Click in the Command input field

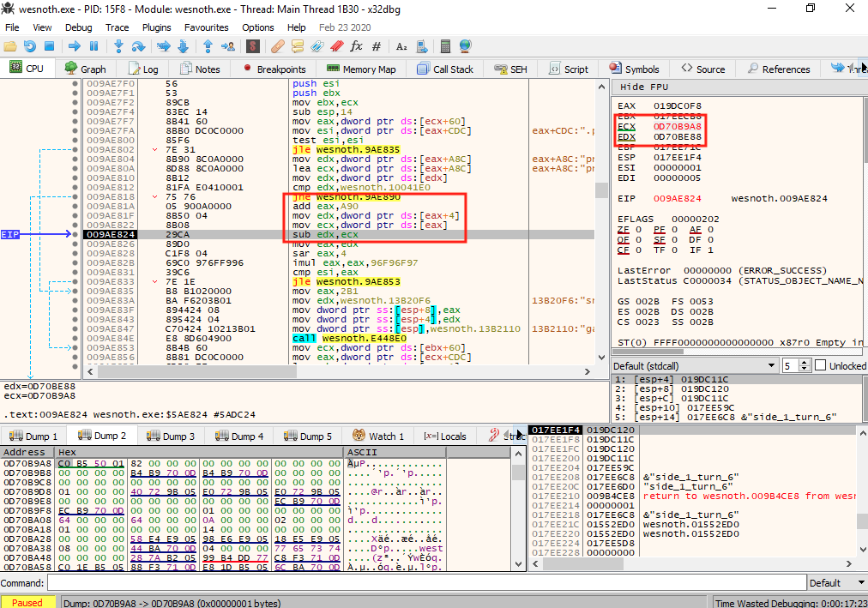(x=426, y=582)
